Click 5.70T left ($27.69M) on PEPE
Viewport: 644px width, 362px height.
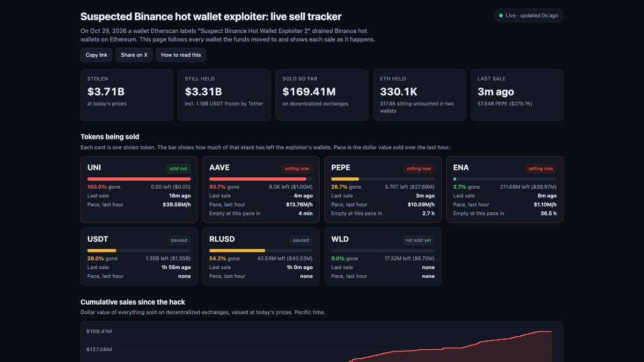pos(409,187)
